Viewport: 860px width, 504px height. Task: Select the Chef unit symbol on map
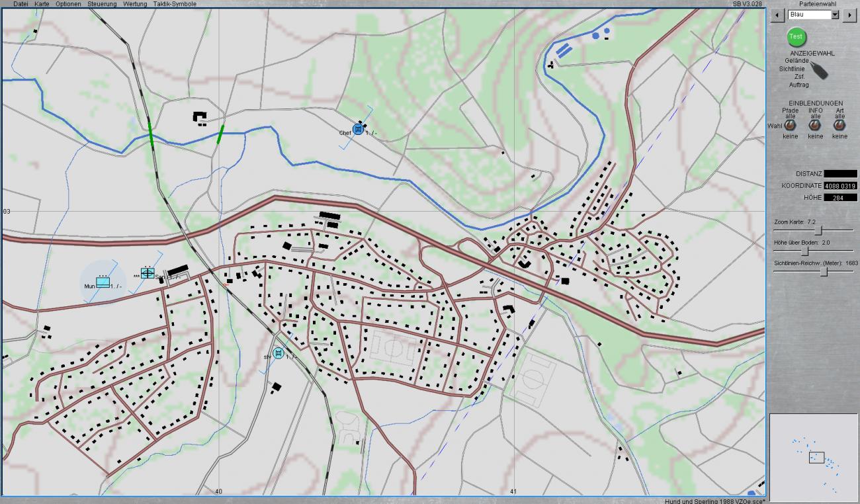tap(358, 129)
